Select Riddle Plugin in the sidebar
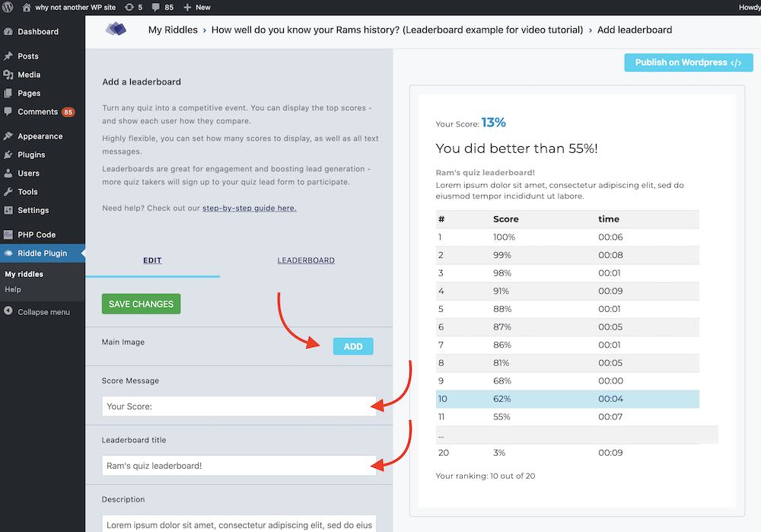Image resolution: width=761 pixels, height=532 pixels. click(x=43, y=253)
